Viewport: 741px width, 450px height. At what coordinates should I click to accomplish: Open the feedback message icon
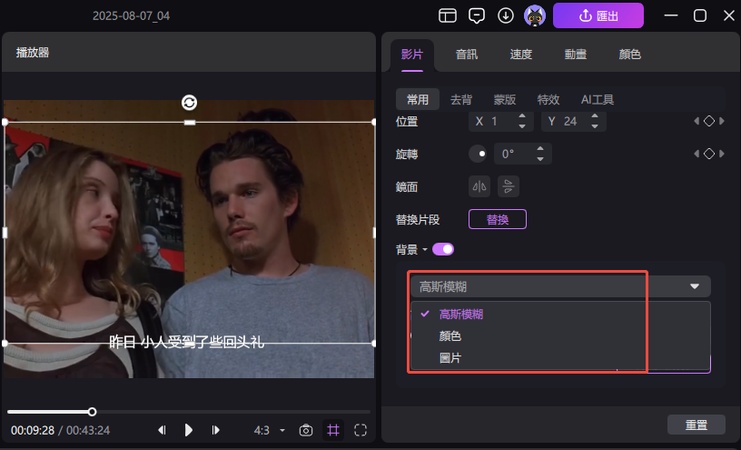pyautogui.click(x=476, y=16)
